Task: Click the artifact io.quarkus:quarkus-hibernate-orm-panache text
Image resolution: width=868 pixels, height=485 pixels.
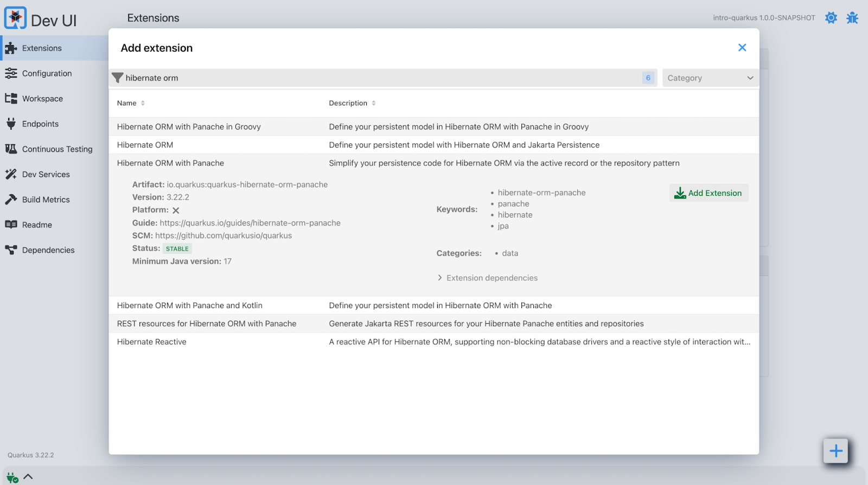Action: 247,184
